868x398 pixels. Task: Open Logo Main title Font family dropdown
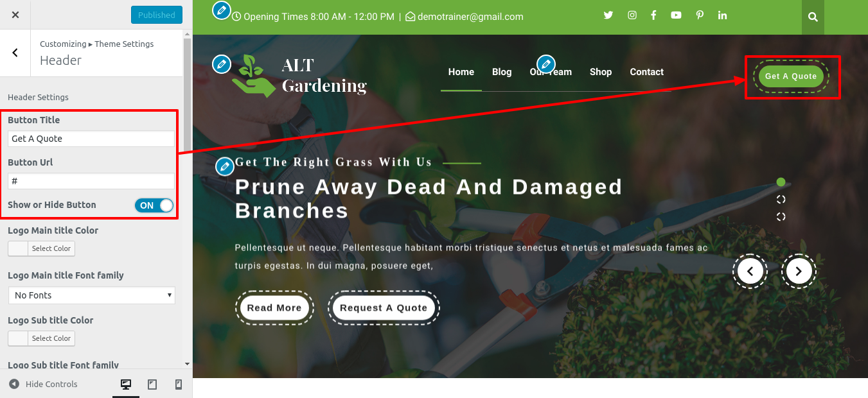91,295
